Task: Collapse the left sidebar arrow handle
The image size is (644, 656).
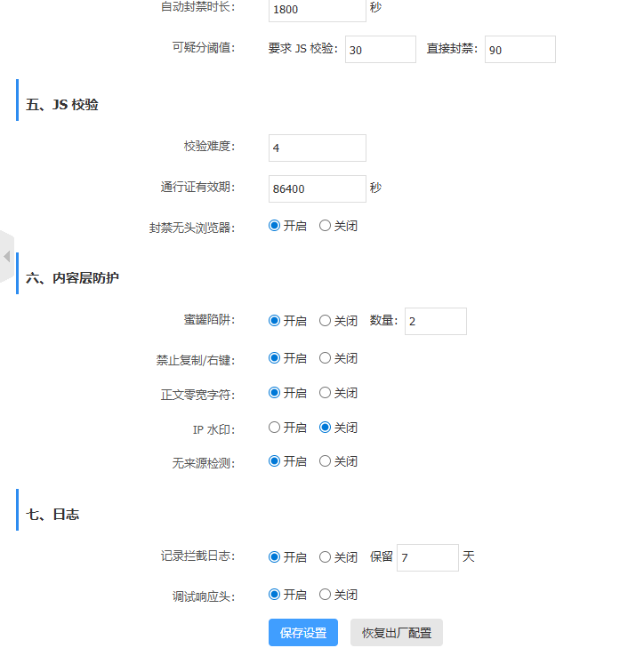Action: pyautogui.click(x=7, y=256)
